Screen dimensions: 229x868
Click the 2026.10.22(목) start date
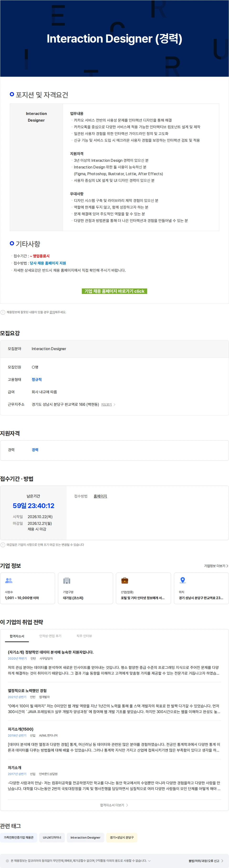(x=40, y=516)
